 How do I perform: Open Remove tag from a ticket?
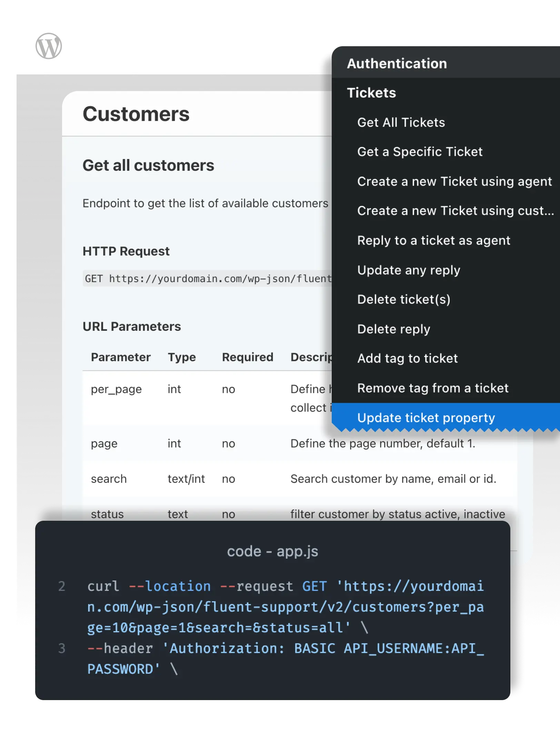point(433,388)
